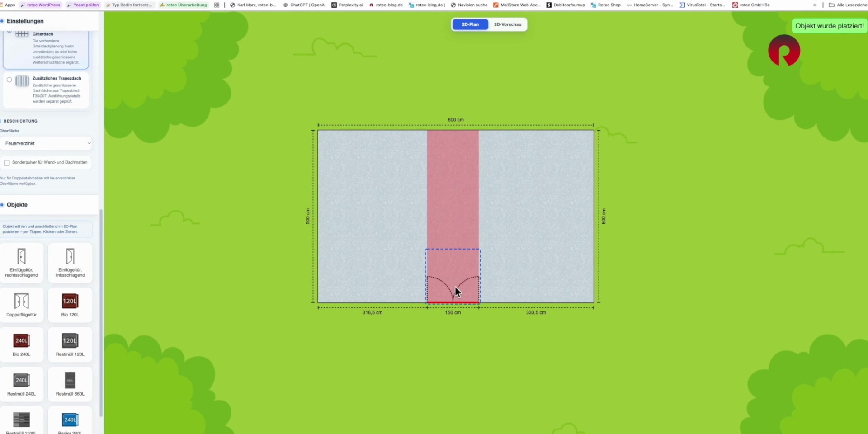Open the ChatGPT | OpenAI bookmark
The height and width of the screenshot is (434, 868).
point(304,5)
